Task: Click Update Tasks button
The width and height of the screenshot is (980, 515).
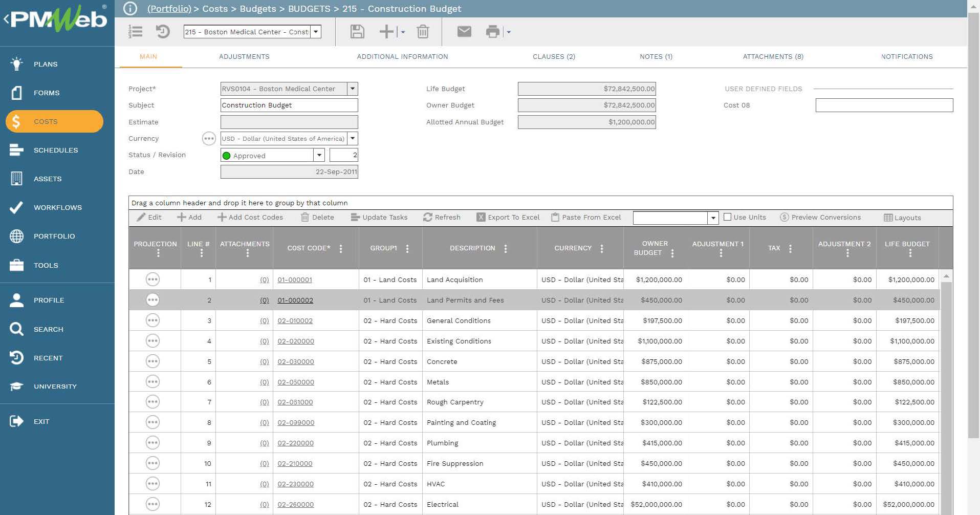Action: [x=379, y=217]
